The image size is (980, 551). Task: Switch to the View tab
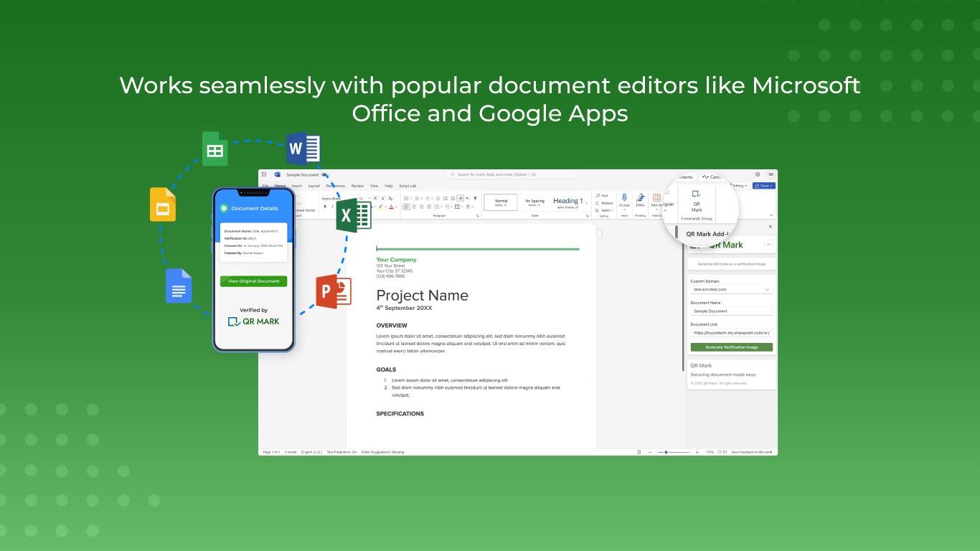pos(374,186)
